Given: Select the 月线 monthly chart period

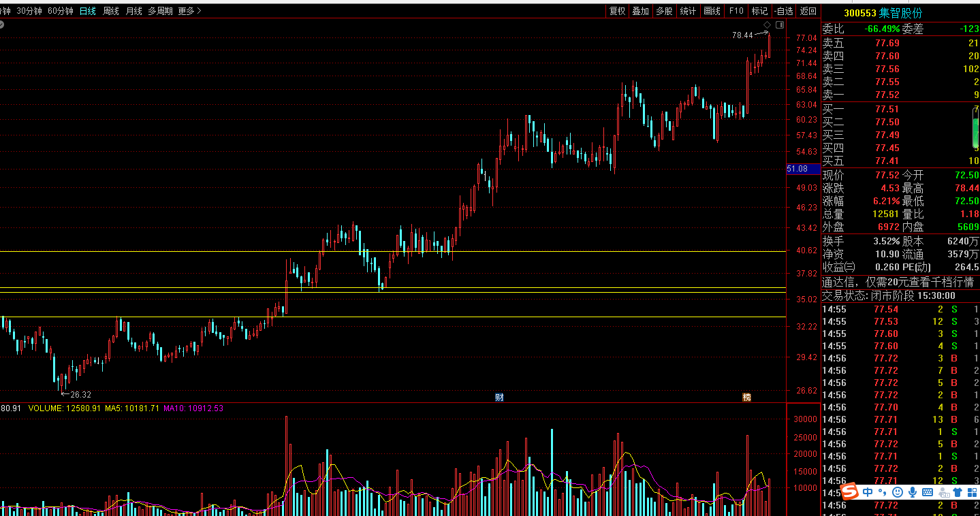Looking at the screenshot, I should point(133,11).
